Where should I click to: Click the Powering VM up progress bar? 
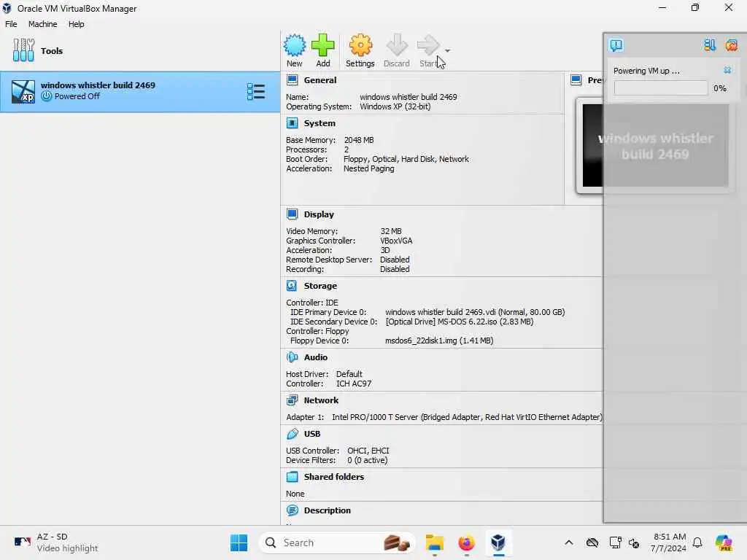pyautogui.click(x=661, y=88)
